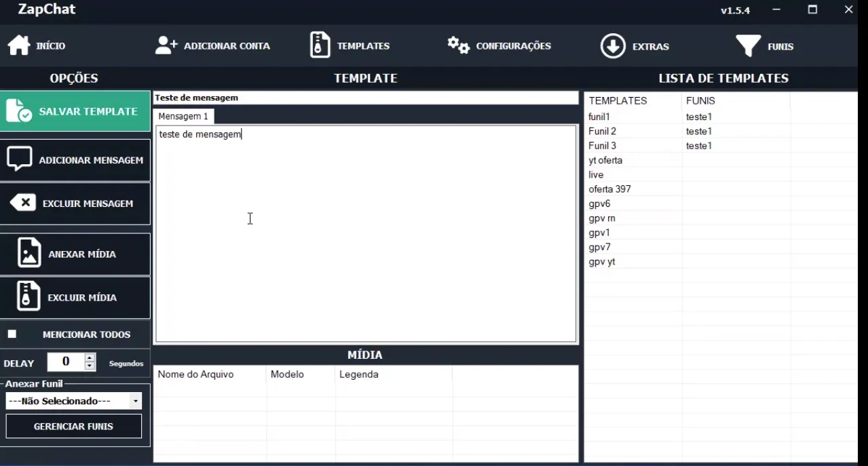Screen dimensions: 868x466
Task: Select the gpv1 template
Action: pos(599,233)
